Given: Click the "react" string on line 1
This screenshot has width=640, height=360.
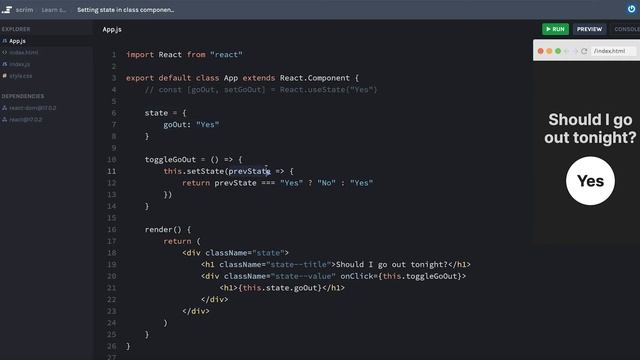Looking at the screenshot, I should 226,55.
